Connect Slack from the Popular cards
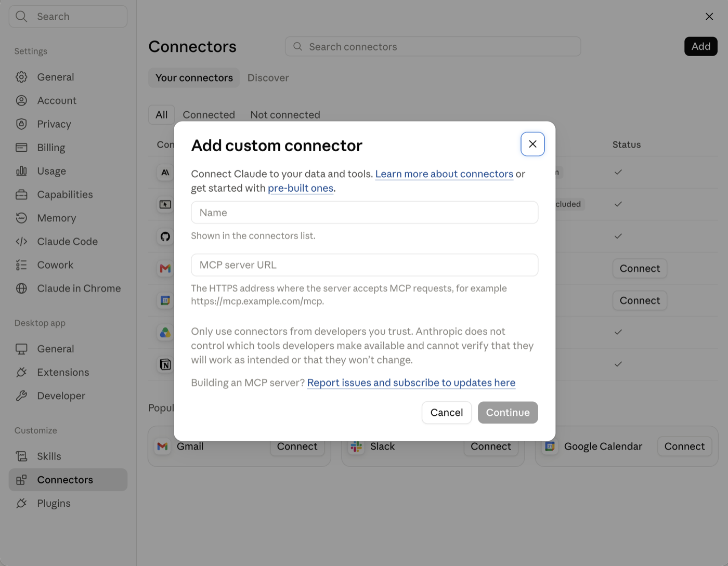728x566 pixels. tap(490, 446)
